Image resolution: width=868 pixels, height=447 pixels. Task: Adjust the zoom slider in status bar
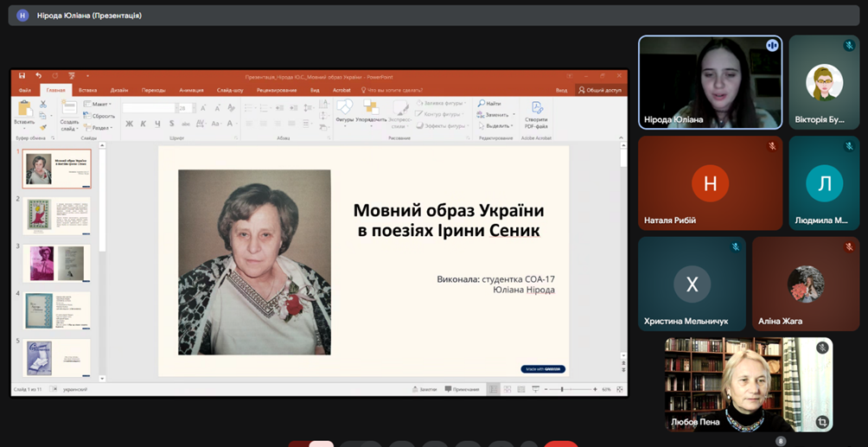pos(563,389)
